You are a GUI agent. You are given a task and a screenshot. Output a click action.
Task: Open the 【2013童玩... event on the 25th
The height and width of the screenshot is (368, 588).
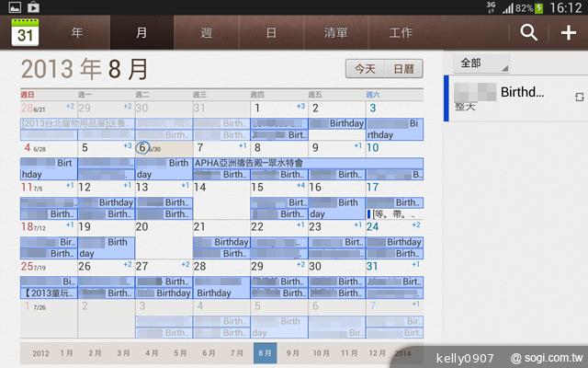[x=49, y=293]
